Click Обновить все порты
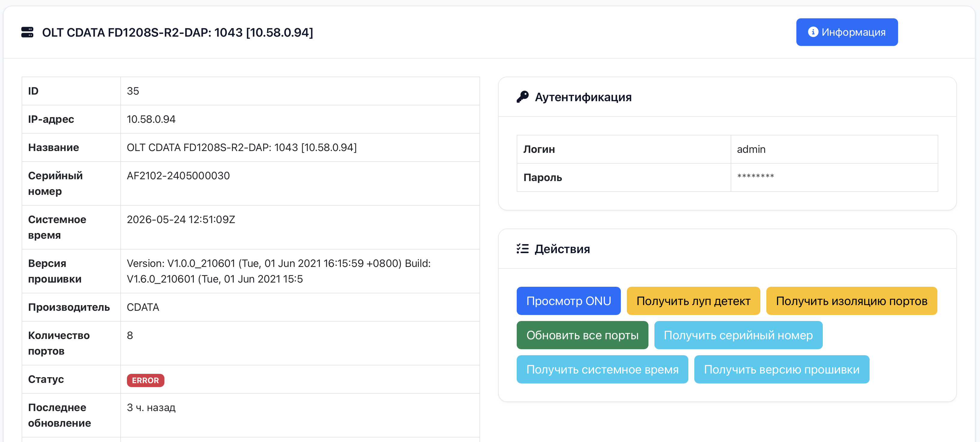This screenshot has width=980, height=442. tap(582, 335)
